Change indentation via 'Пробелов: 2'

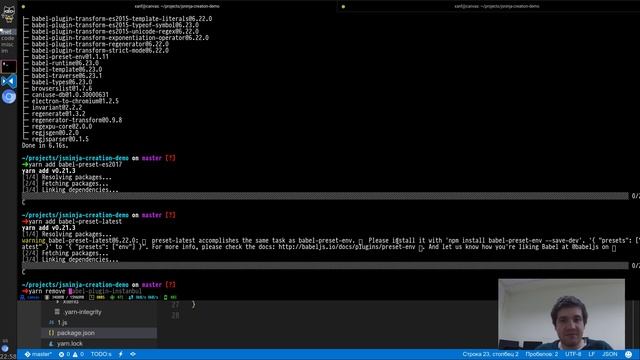point(542,354)
